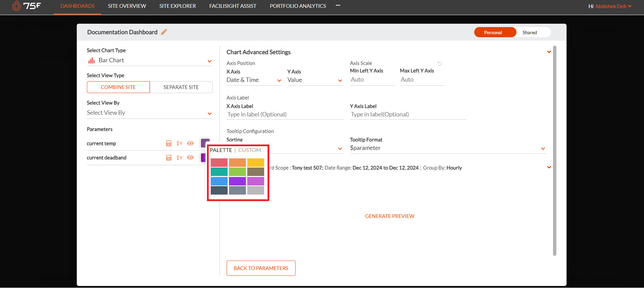644x288 pixels.
Task: Open the Select View By dropdown
Action: point(149,113)
